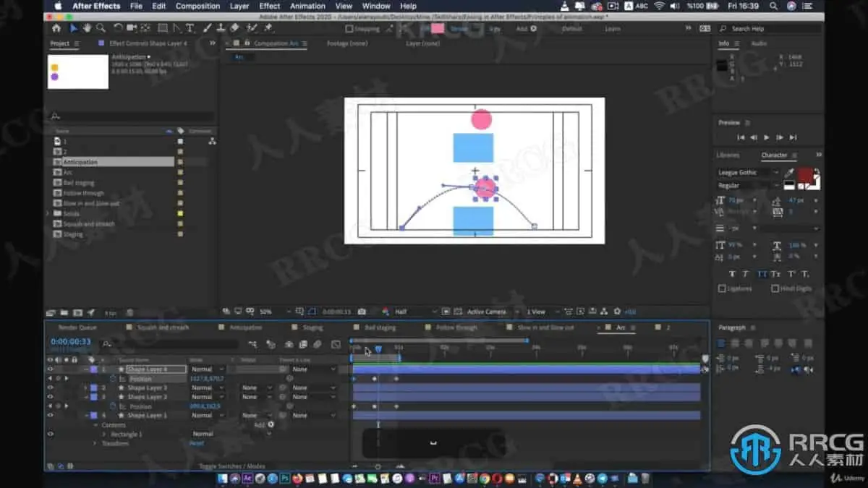Select the Clone Stamp tool

pyautogui.click(x=221, y=29)
